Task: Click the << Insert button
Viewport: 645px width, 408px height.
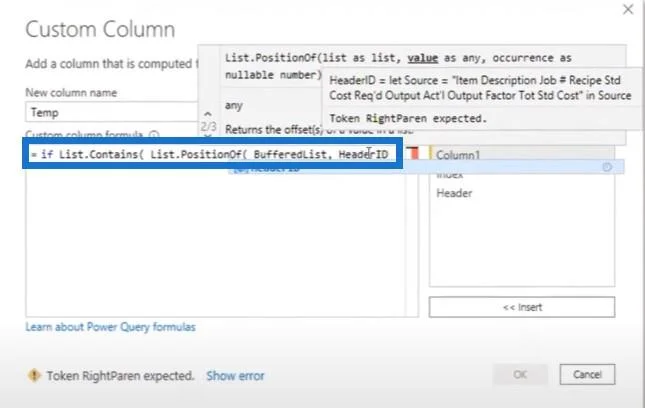Action: click(x=522, y=307)
